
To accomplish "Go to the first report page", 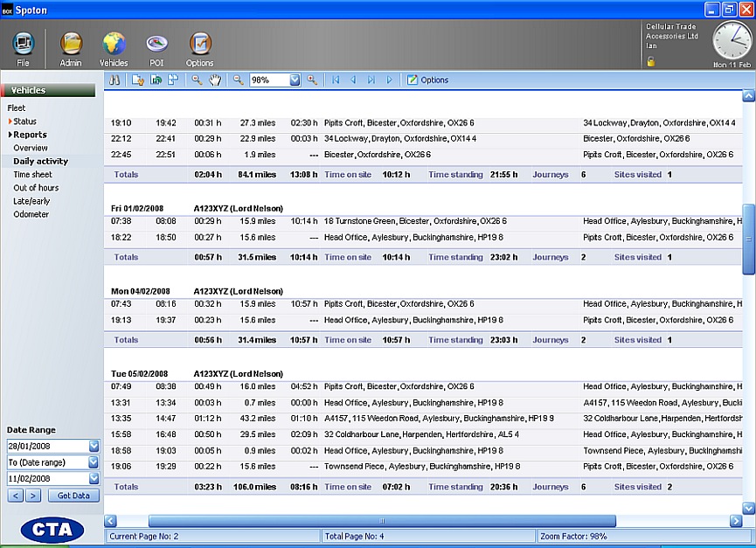I will click(x=336, y=80).
